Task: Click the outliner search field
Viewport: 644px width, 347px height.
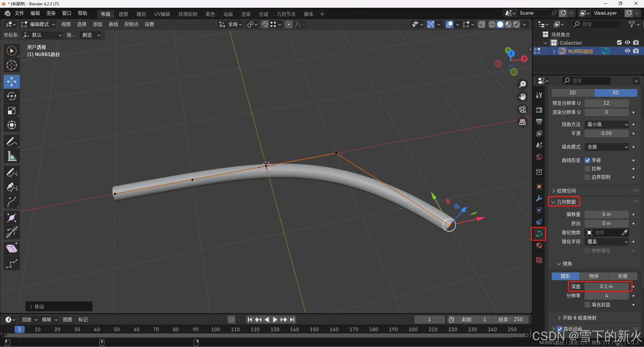Action: point(596,24)
